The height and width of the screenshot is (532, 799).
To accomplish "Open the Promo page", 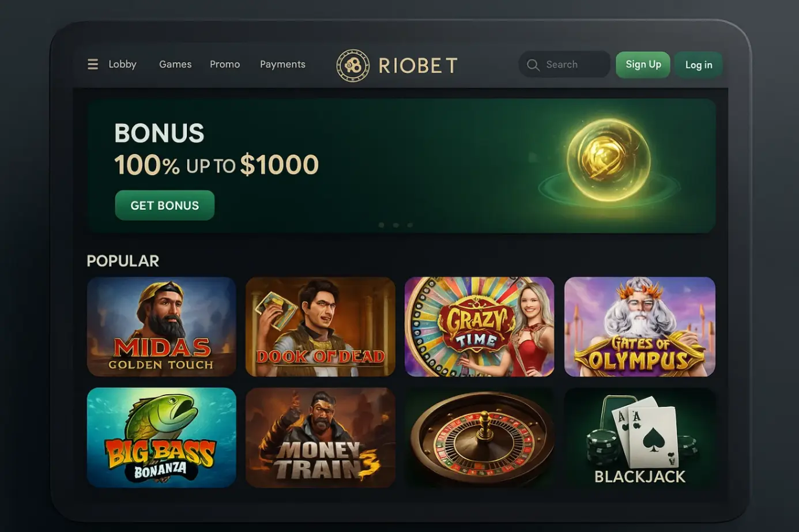I will tap(225, 64).
